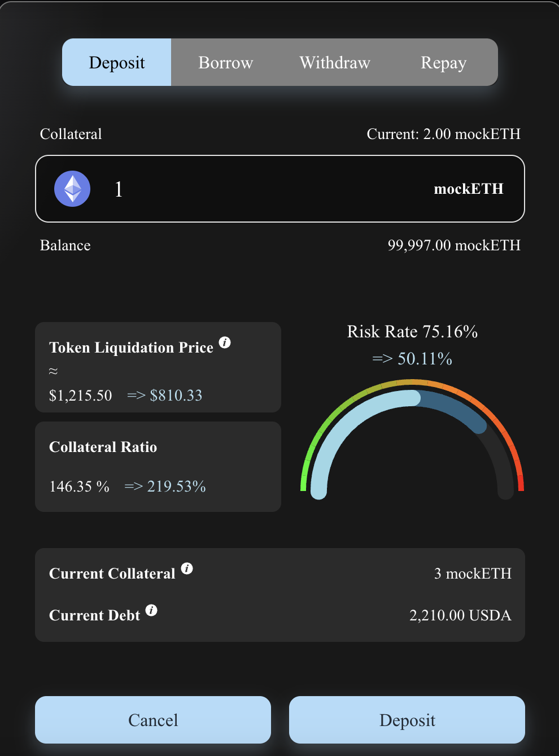Click info icon beside Token Liquidation Price
The image size is (559, 756).
click(x=225, y=342)
